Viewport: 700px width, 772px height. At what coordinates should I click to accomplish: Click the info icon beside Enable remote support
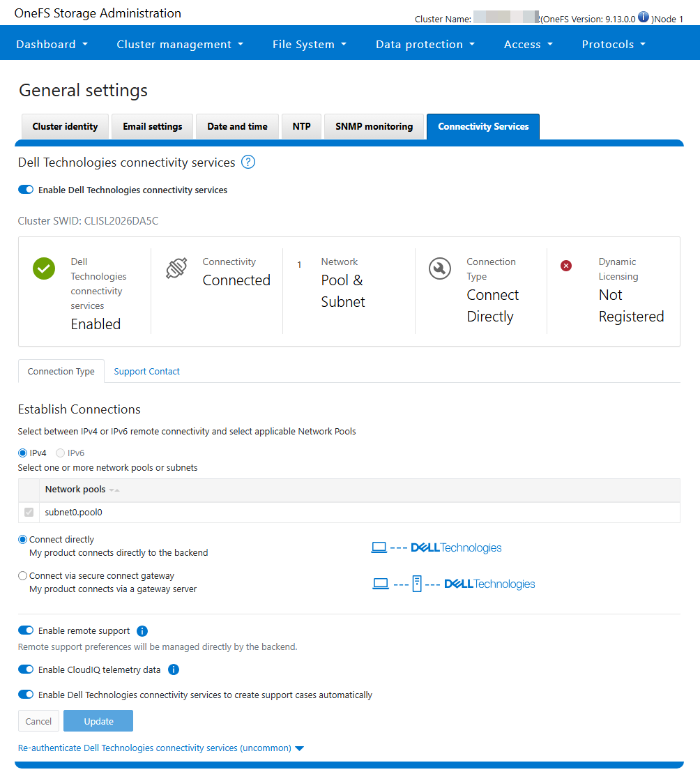[142, 630]
